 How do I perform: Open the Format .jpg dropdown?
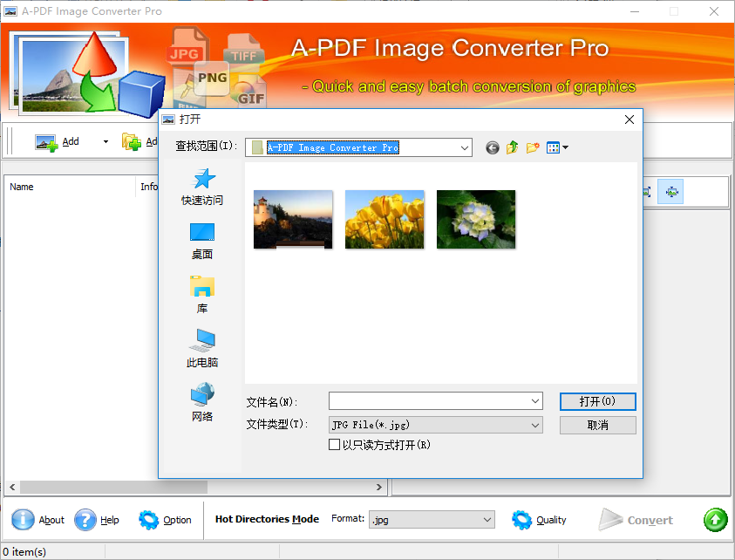pos(432,520)
